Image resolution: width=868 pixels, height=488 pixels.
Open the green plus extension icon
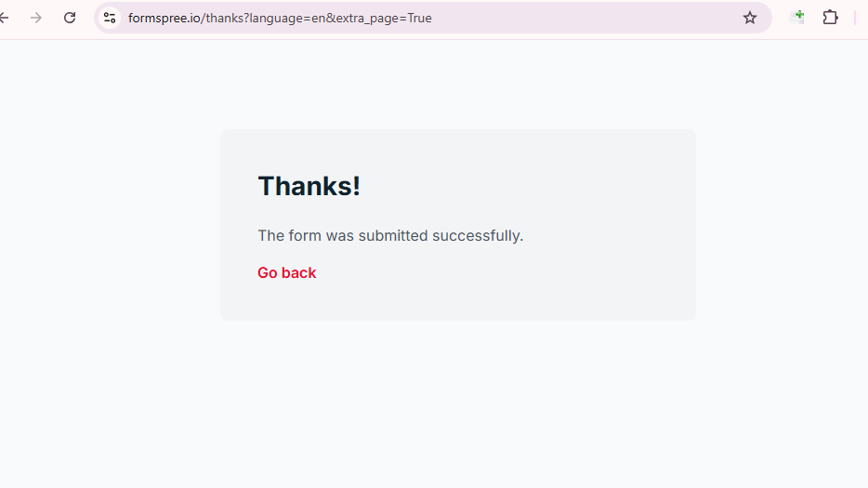click(797, 17)
